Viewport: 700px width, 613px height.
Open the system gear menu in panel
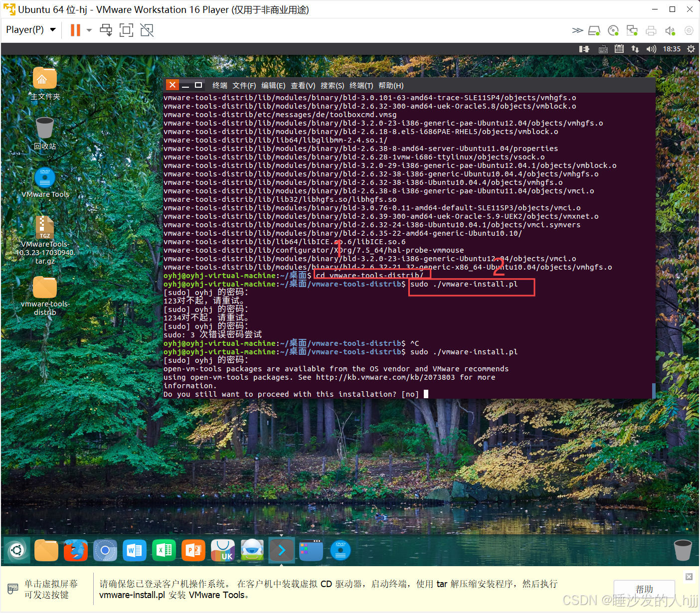pyautogui.click(x=691, y=49)
